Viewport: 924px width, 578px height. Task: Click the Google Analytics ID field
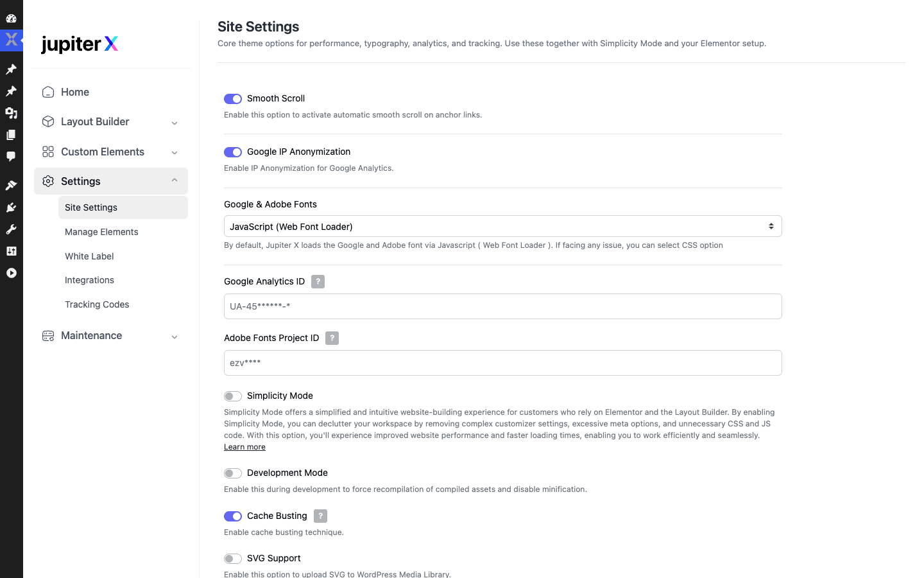[x=502, y=306]
